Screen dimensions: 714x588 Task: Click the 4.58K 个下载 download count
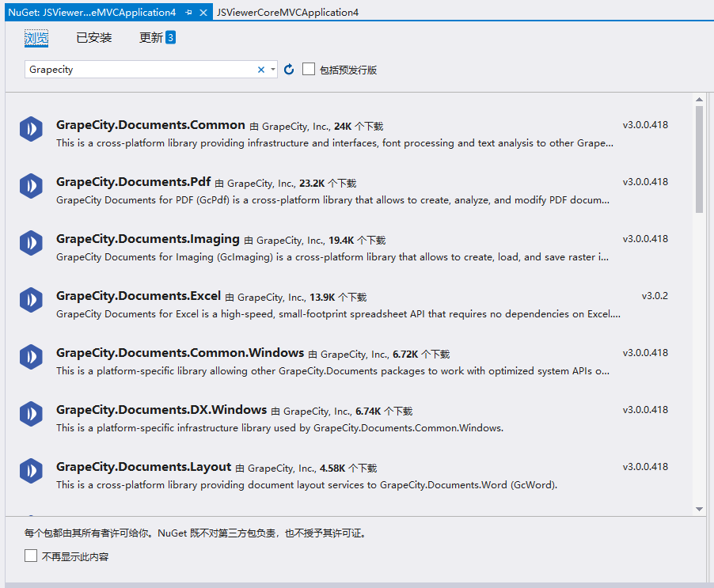point(348,469)
